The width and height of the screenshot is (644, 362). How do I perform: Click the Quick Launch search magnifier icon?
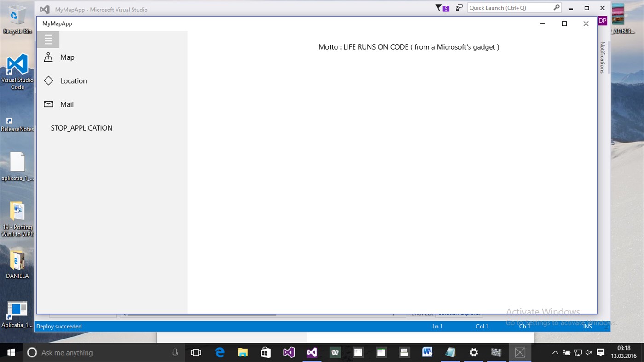pos(556,7)
